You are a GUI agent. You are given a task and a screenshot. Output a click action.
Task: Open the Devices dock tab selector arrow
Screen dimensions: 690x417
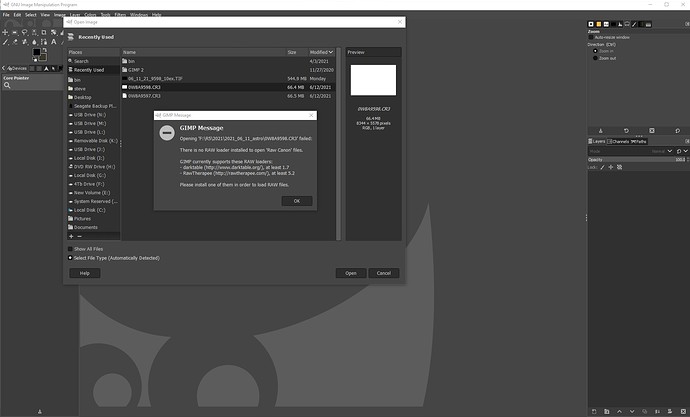(3, 68)
